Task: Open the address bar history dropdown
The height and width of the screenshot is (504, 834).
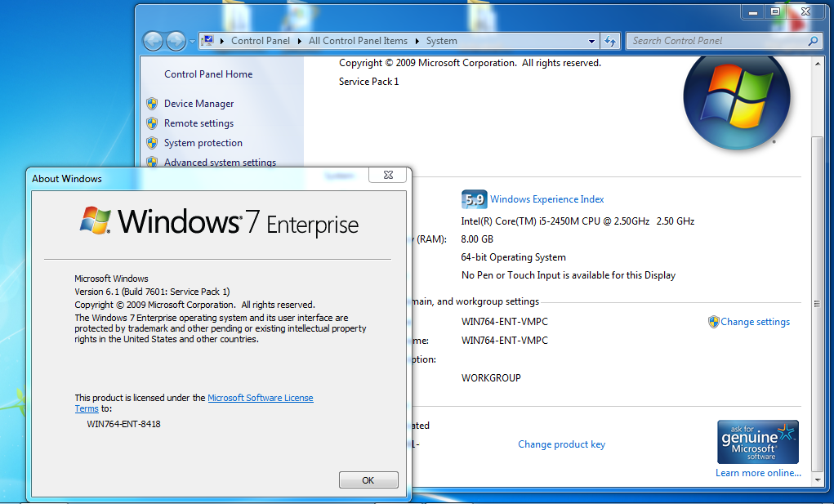Action: 591,41
